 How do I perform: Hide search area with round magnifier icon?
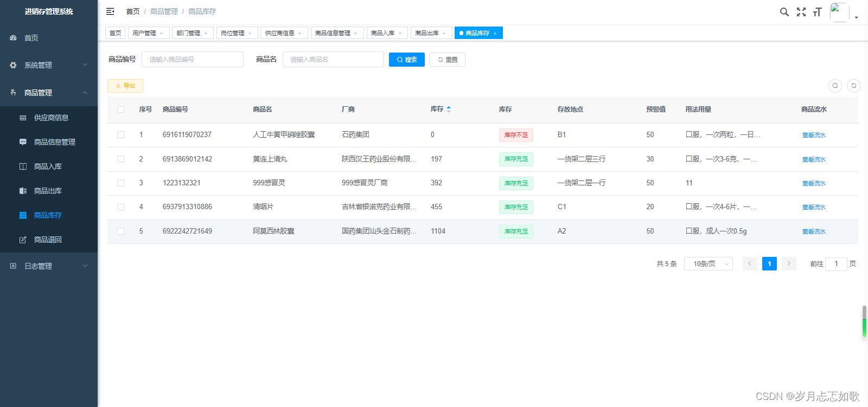coord(835,86)
